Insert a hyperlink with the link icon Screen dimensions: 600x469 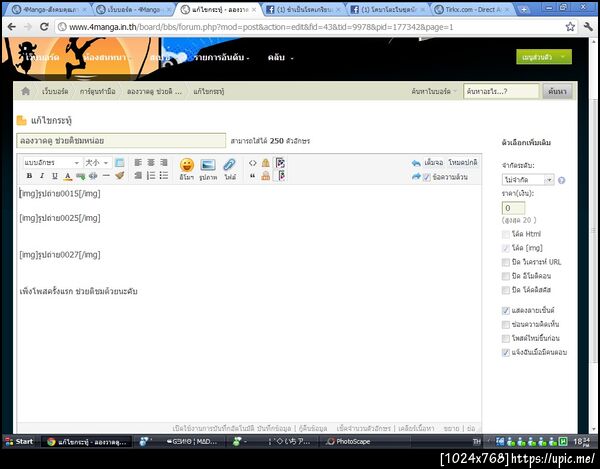click(x=80, y=176)
